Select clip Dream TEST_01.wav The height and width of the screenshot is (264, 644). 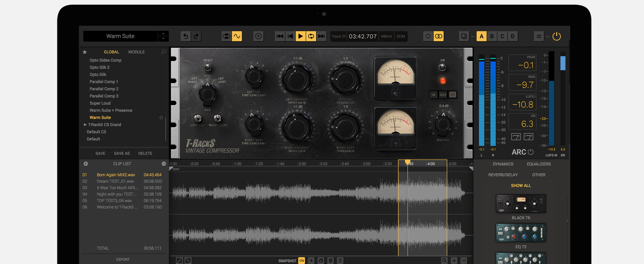[122, 181]
